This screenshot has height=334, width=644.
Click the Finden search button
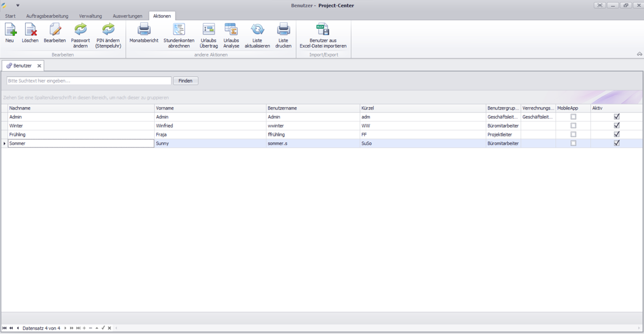pos(186,81)
